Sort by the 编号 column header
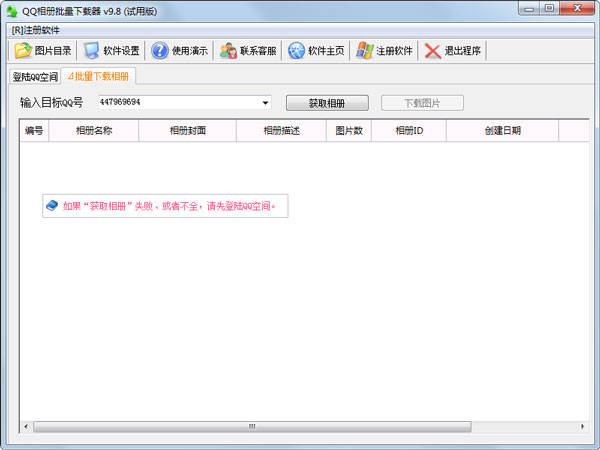Viewport: 600px width, 450px height. (34, 130)
